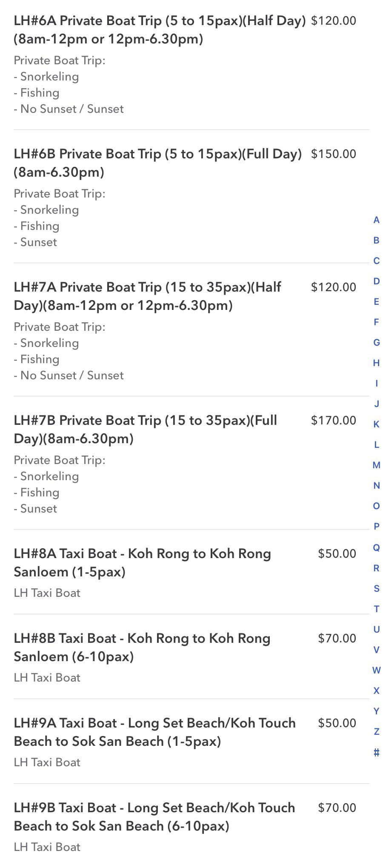Select LH#6A Private Boat Trip Half Day item
383x868 pixels.
(160, 30)
